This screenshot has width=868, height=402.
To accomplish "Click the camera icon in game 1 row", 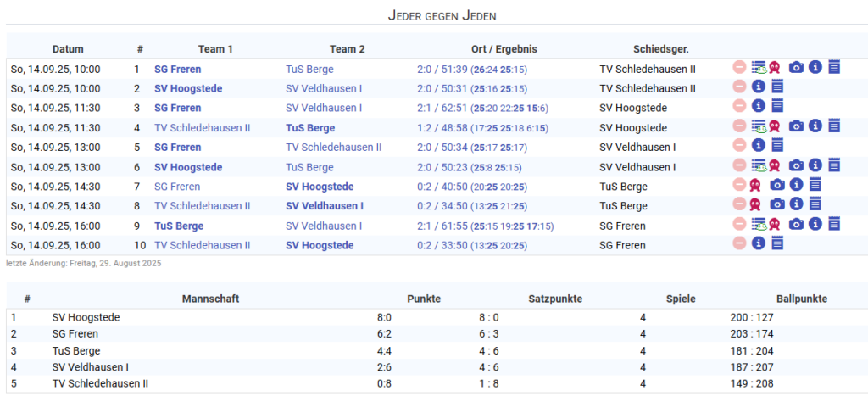I will coord(796,67).
